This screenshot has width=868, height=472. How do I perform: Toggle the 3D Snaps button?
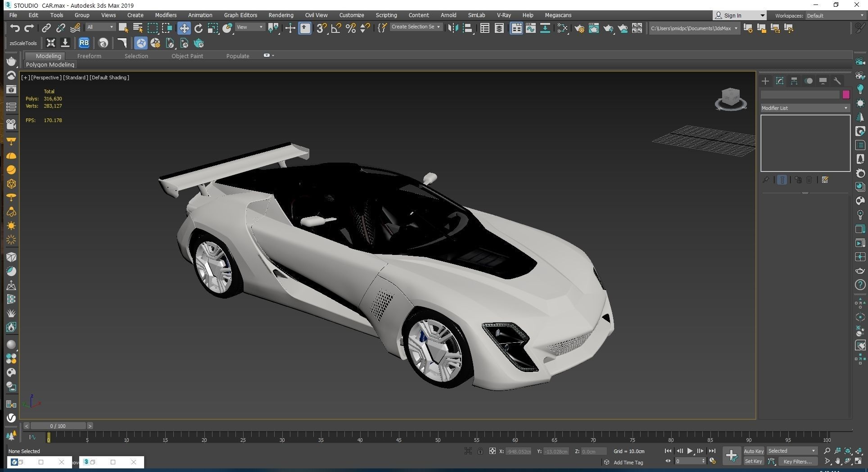[x=321, y=28]
